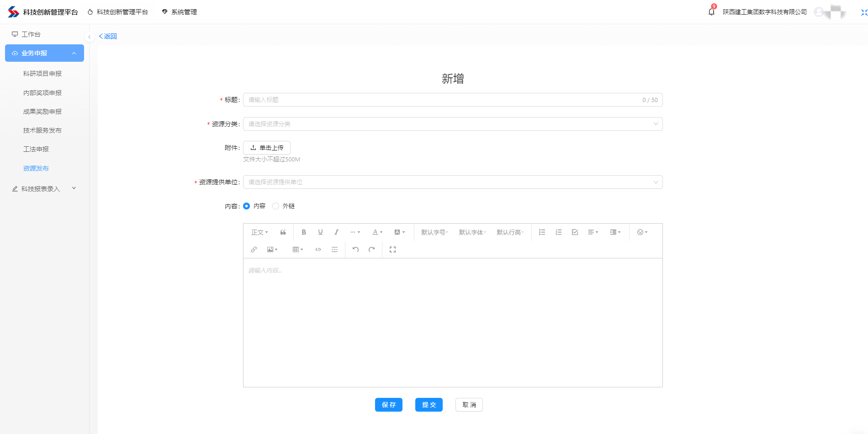Select the 外链 radio option
The height and width of the screenshot is (434, 868).
click(276, 206)
